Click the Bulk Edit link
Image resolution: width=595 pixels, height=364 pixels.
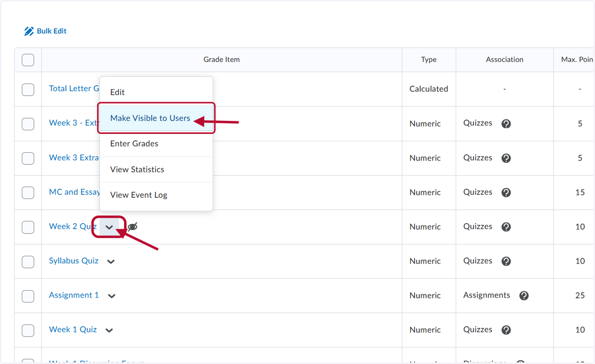(x=52, y=31)
